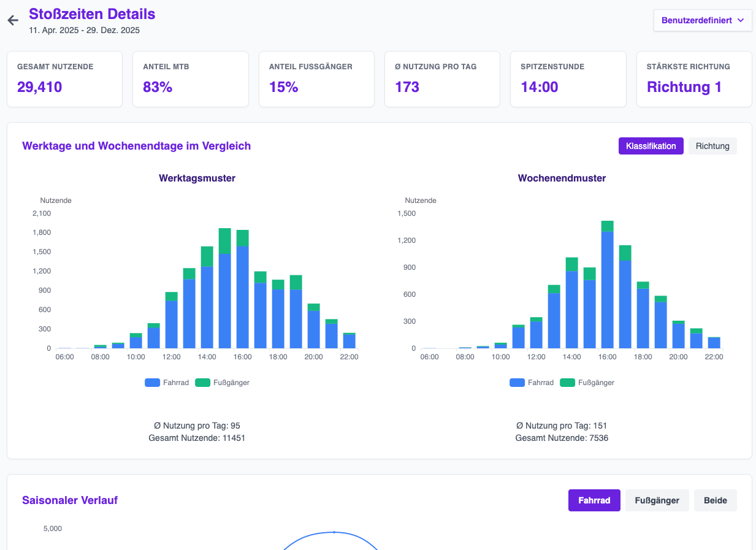Viewport: 756px width, 550px height.
Task: Click the Gesamt Nutzende stat card
Action: (64, 79)
